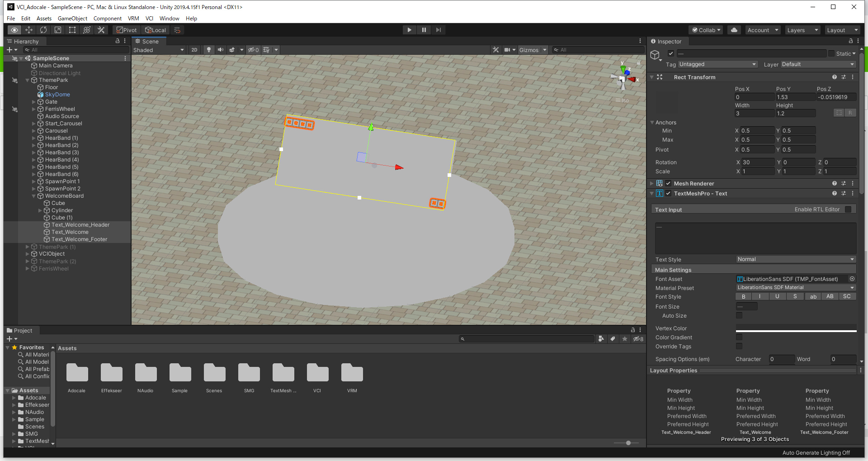Image resolution: width=868 pixels, height=461 pixels.
Task: Toggle scene grid visibility icon
Action: pyautogui.click(x=266, y=50)
